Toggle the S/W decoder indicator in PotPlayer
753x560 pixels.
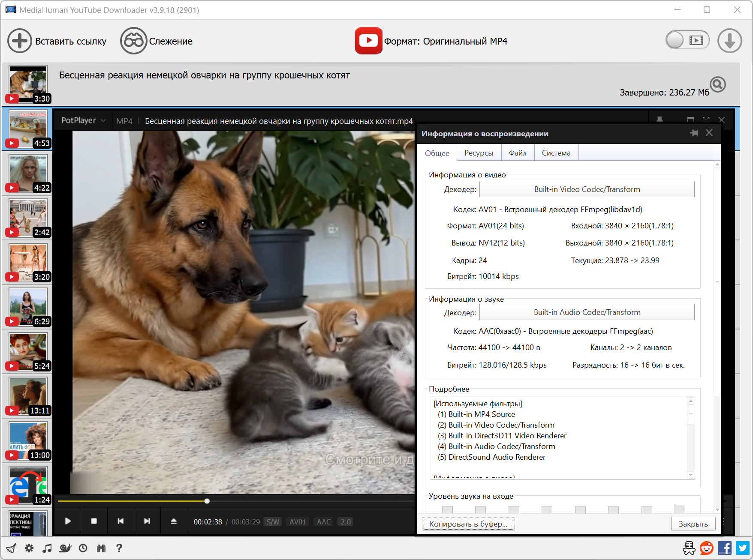click(273, 522)
